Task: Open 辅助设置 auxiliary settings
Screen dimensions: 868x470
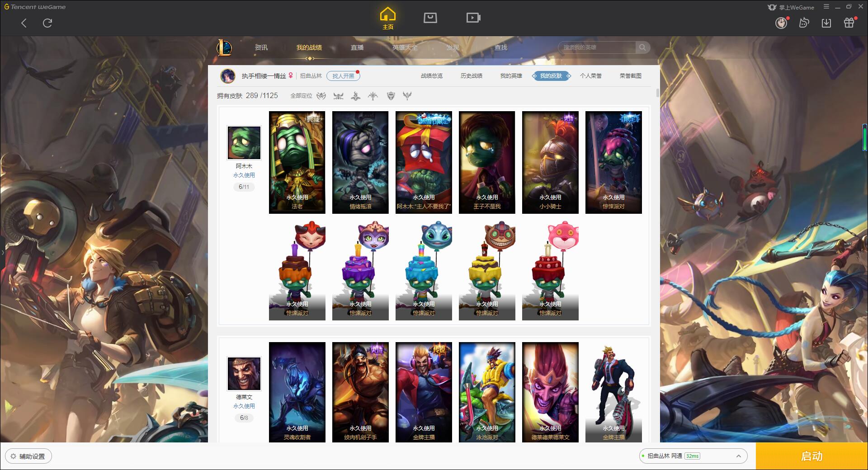Action: click(28, 456)
